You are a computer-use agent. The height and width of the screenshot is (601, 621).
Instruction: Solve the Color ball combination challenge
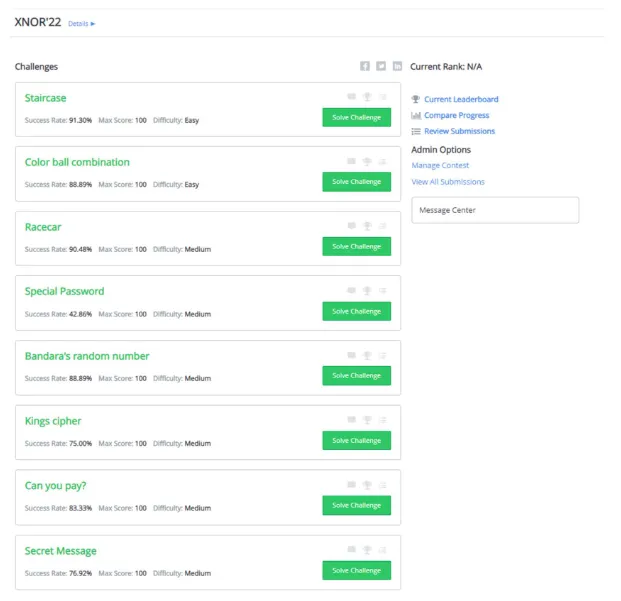tap(356, 182)
